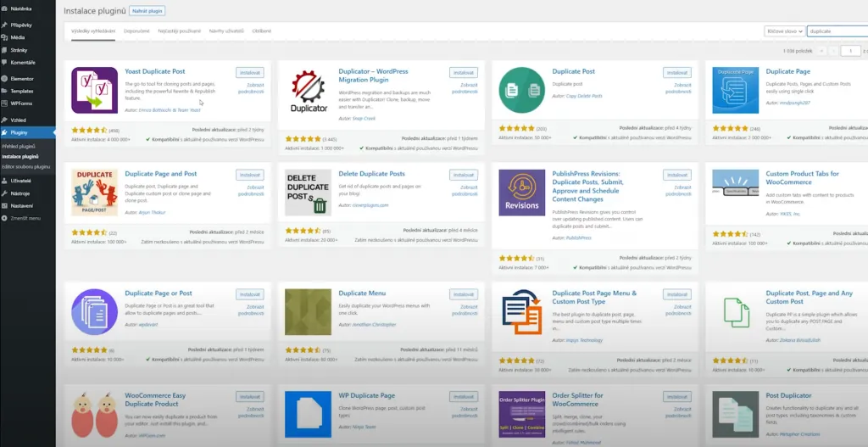This screenshot has width=868, height=447.
Task: Click the Duplicate Page and Post icon
Action: (x=95, y=193)
